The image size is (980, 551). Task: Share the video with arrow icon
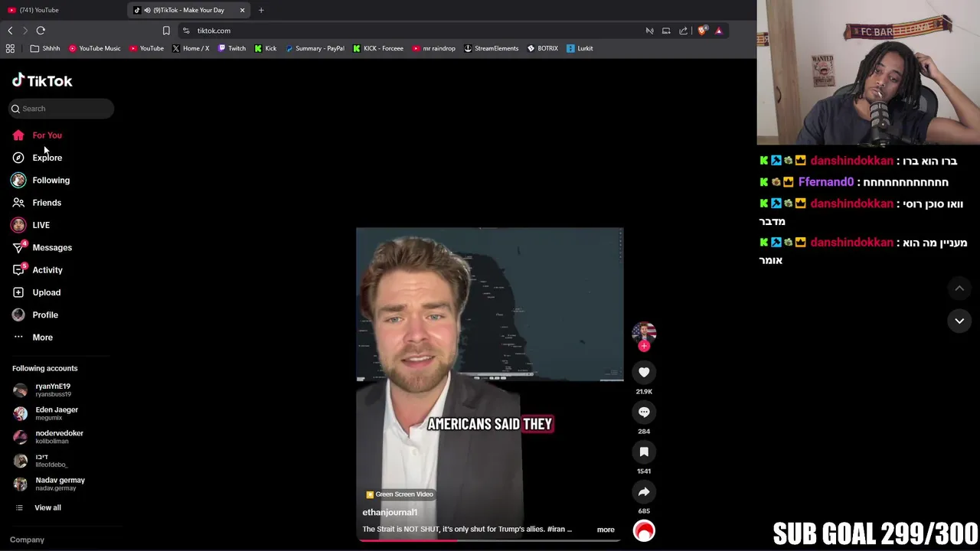644,491
